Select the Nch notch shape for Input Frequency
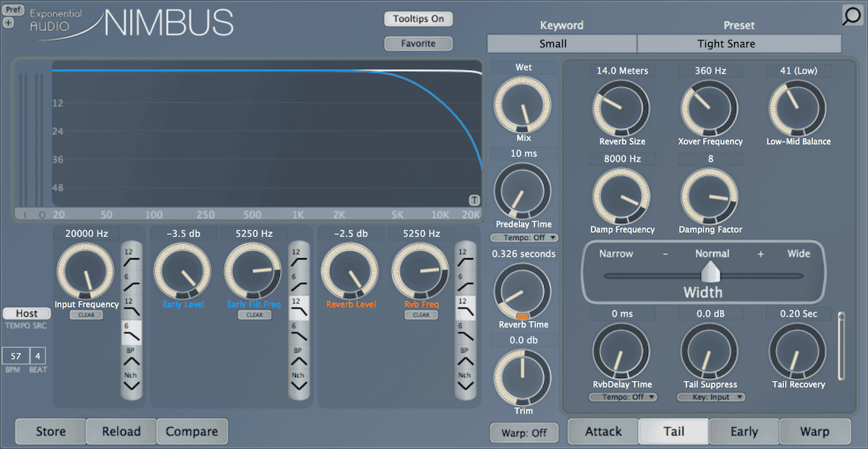 tap(131, 380)
